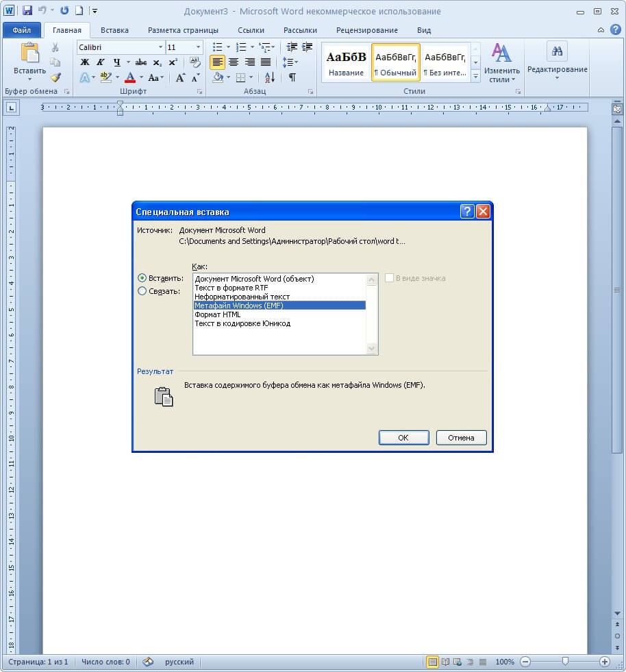626x672 pixels.
Task: Switch to the Ссылки tab
Action: tap(251, 30)
